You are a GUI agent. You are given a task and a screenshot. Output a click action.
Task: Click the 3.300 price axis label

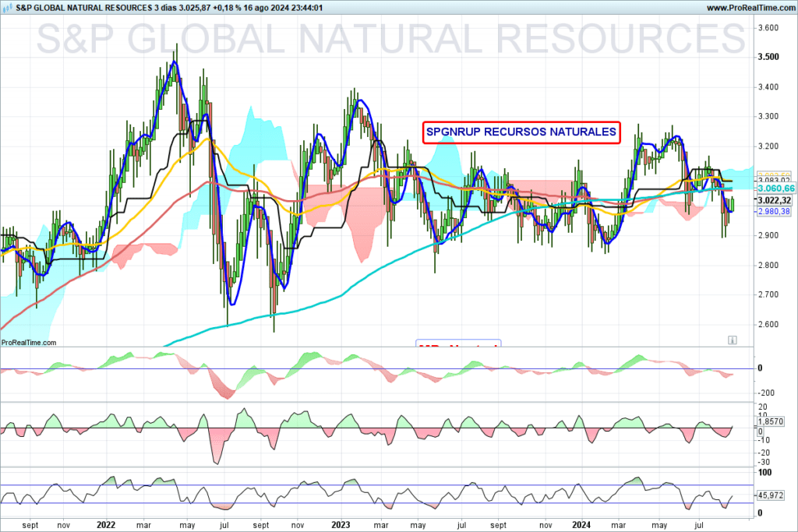768,117
